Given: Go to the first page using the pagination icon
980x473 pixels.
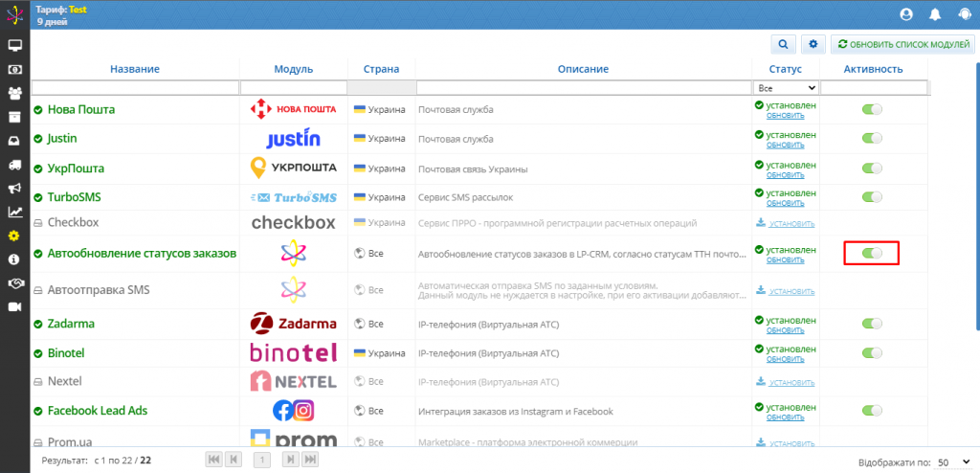Looking at the screenshot, I should point(214,460).
